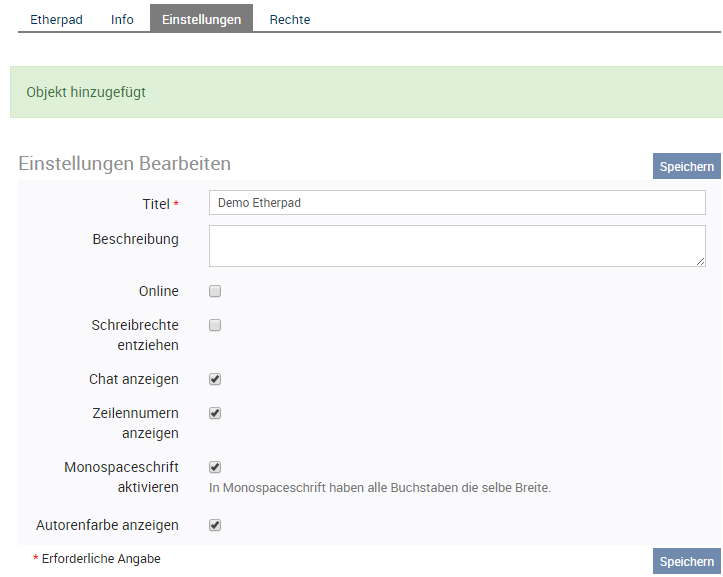Uncheck the Chat anzeigen checkbox
The height and width of the screenshot is (577, 723).
click(215, 379)
